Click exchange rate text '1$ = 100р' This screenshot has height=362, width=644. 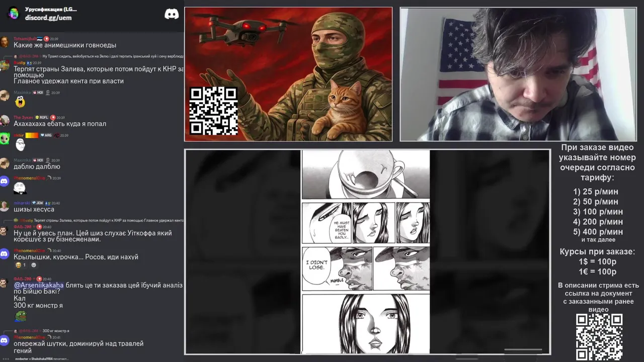597,261
